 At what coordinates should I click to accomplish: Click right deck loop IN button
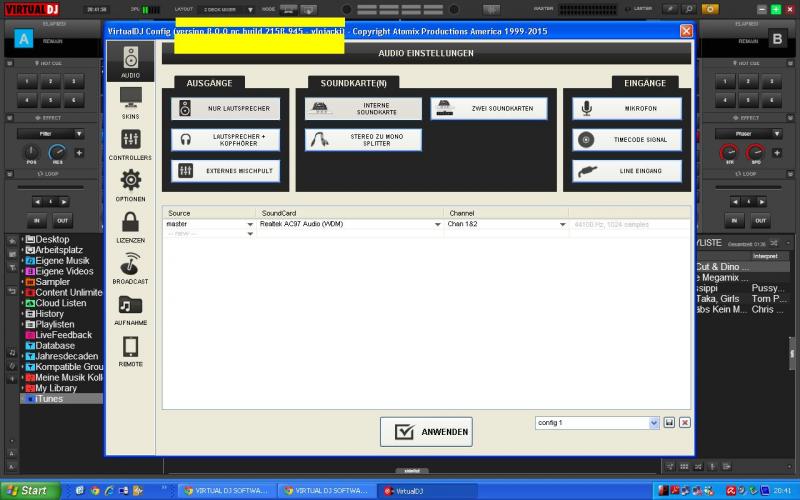pyautogui.click(x=734, y=220)
